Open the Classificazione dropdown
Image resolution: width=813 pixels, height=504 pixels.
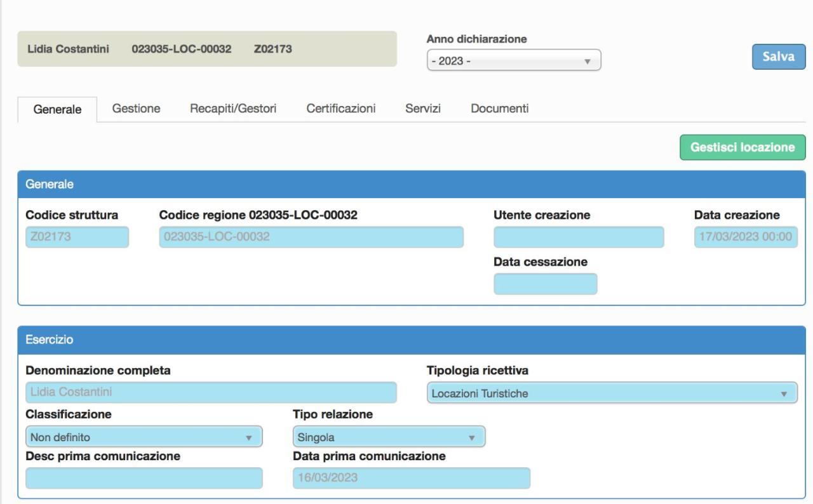coord(144,437)
